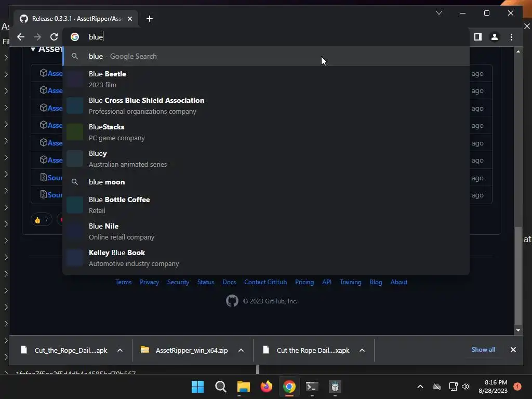Select the Release 0.3.3.1 AssetRipper tab
Image resolution: width=532 pixels, height=399 pixels.
coord(76,19)
